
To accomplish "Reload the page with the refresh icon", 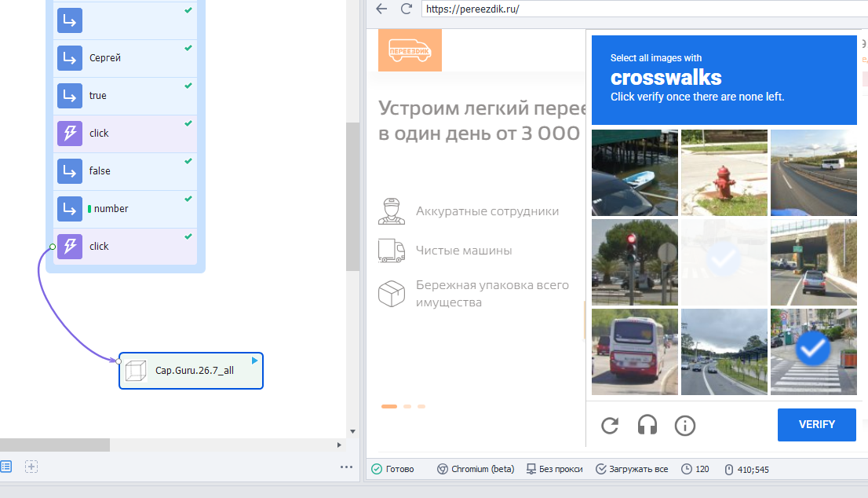I will pos(407,9).
